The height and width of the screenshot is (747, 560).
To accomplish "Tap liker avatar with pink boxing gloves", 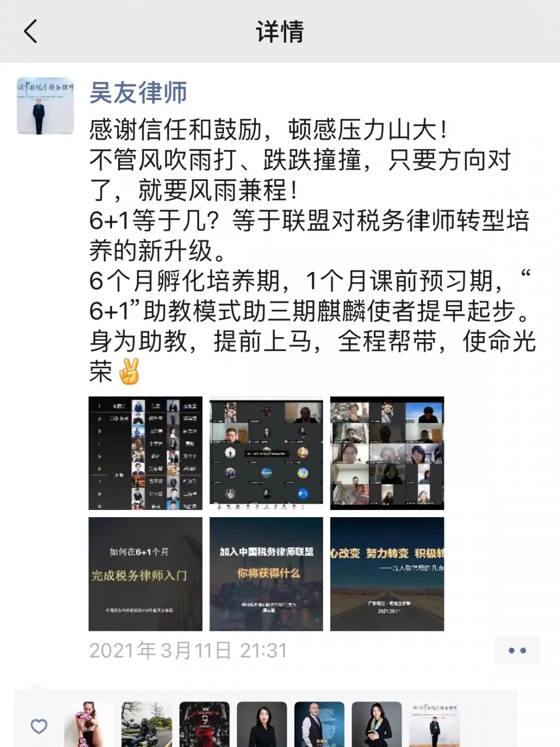I will [89, 725].
